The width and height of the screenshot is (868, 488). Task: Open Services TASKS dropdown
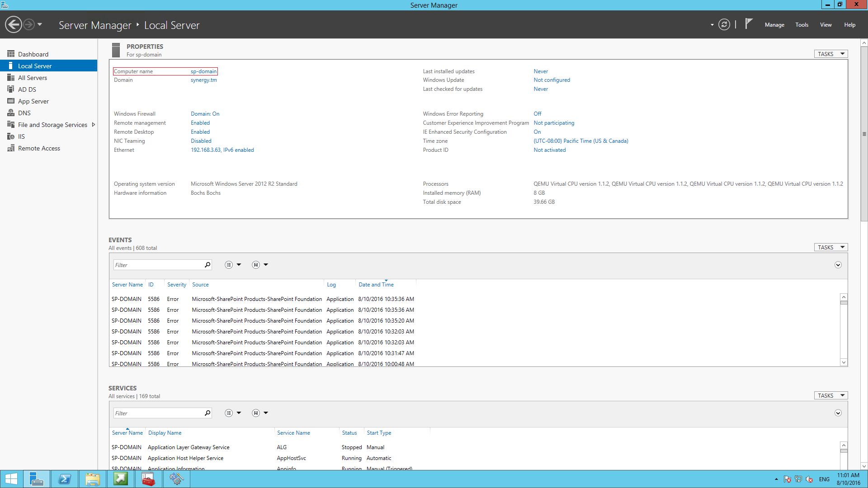pos(831,395)
